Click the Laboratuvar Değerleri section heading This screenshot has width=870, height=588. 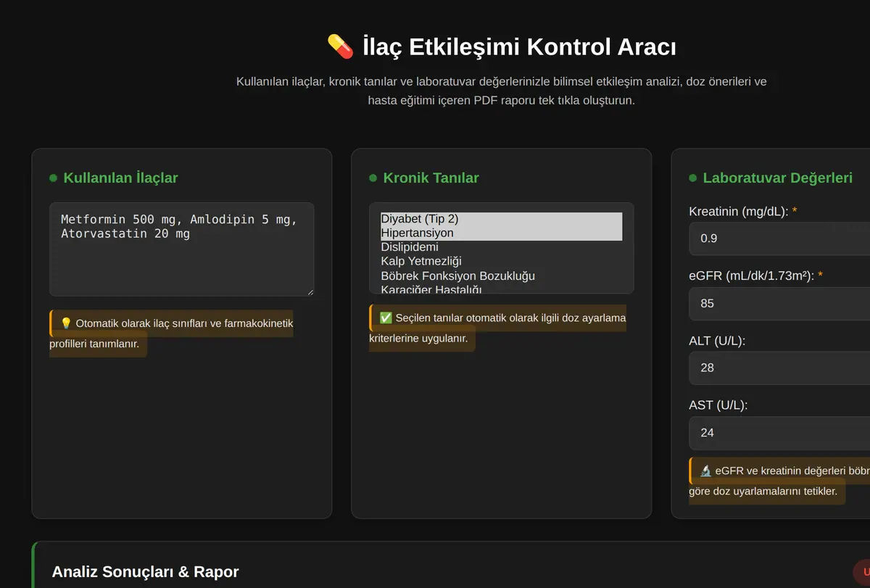click(777, 178)
